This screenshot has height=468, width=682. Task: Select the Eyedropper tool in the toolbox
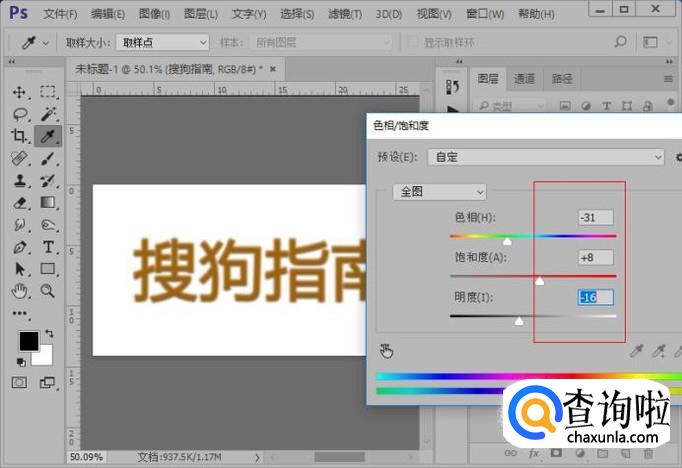tap(48, 136)
